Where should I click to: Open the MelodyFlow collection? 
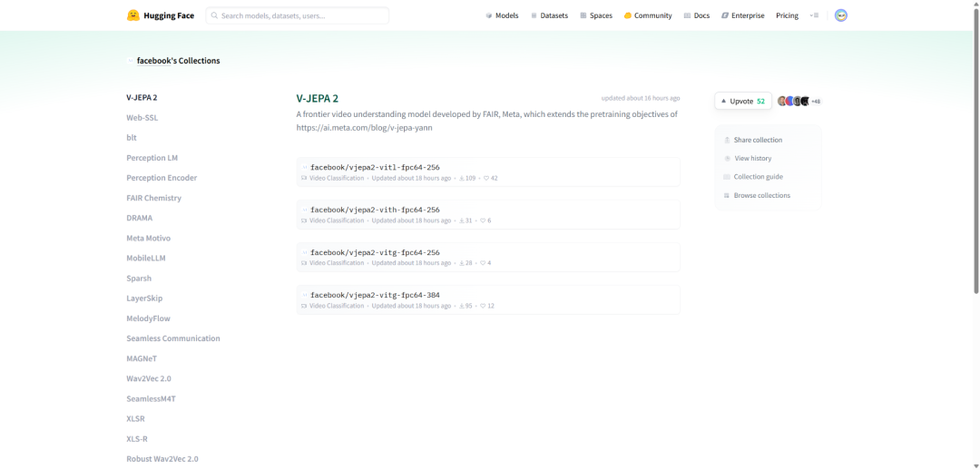click(148, 318)
